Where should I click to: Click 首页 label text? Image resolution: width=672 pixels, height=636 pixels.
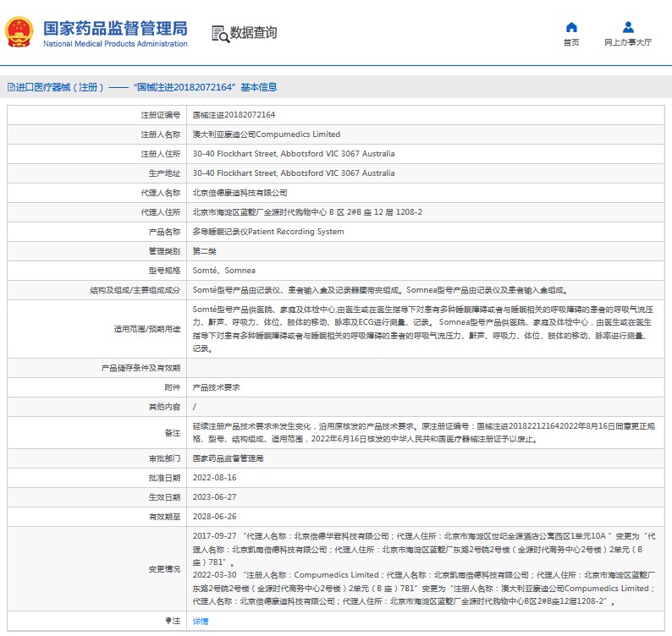point(571,42)
